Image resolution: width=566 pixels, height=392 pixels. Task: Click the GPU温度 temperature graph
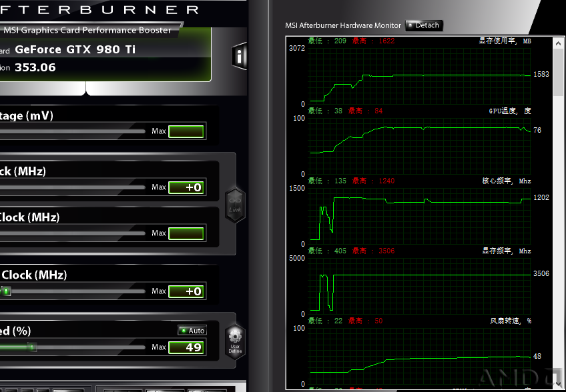[x=420, y=146]
